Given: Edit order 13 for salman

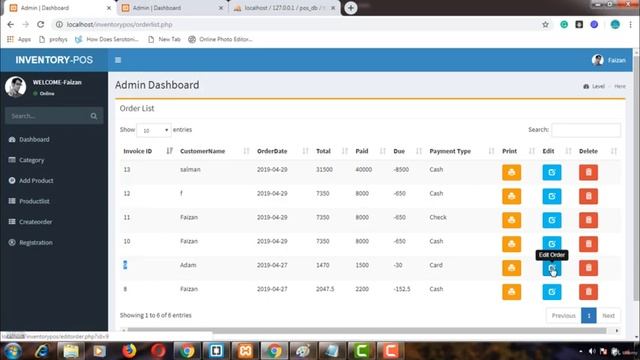Looking at the screenshot, I should [551, 172].
